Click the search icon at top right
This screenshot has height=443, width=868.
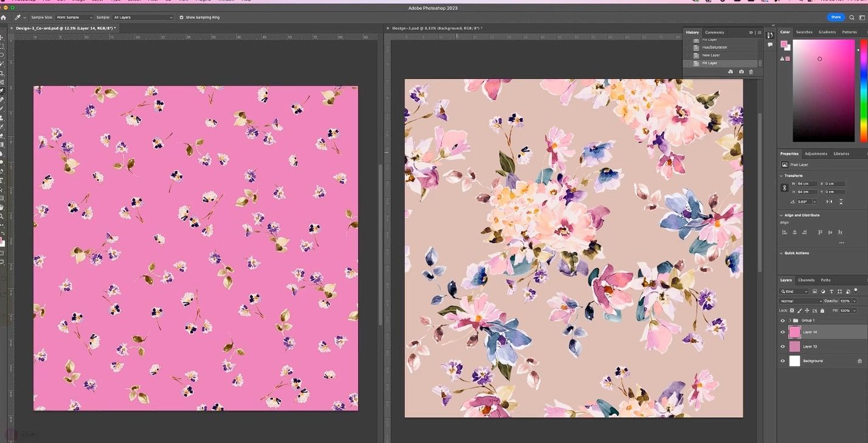coord(852,18)
